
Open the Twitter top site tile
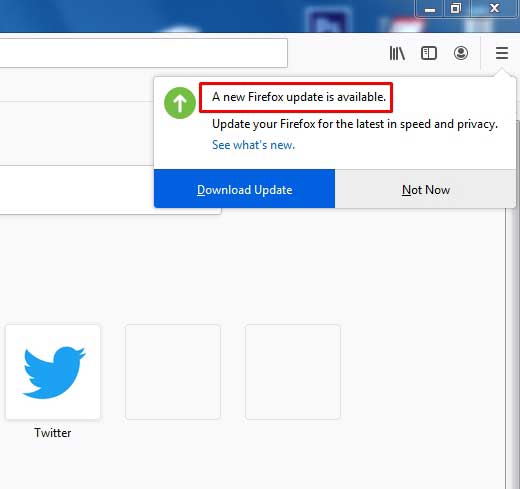(53, 372)
